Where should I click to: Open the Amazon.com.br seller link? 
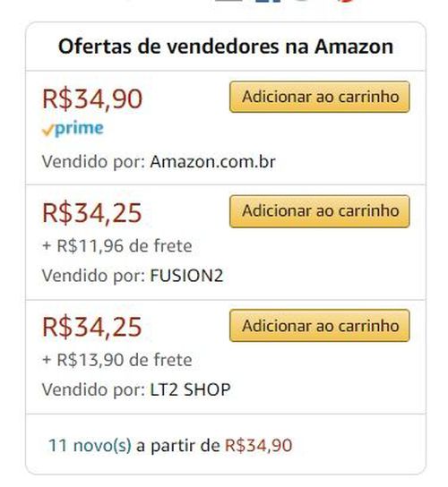click(x=213, y=161)
